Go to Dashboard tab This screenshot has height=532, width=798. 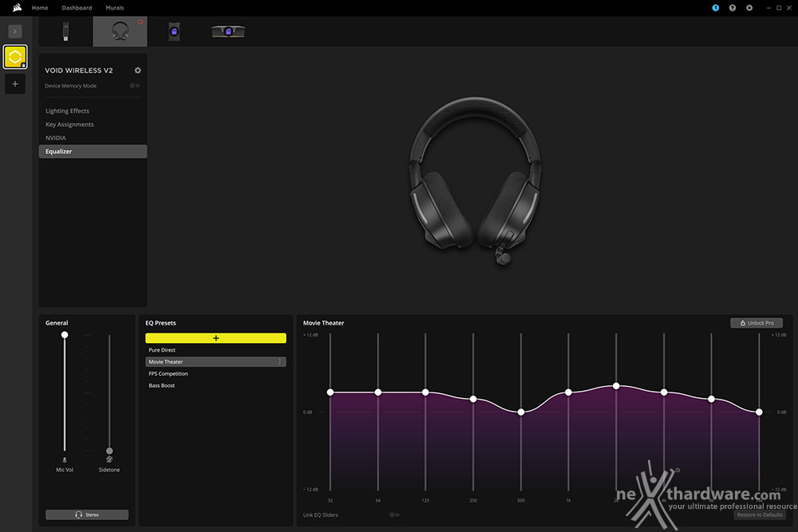click(77, 8)
